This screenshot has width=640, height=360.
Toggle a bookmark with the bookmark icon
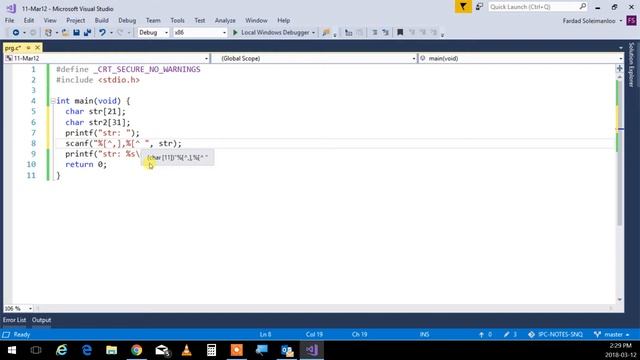coord(400,32)
